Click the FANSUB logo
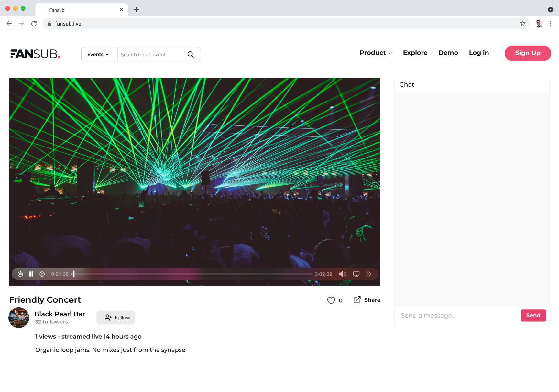The image size is (559, 392). click(35, 54)
